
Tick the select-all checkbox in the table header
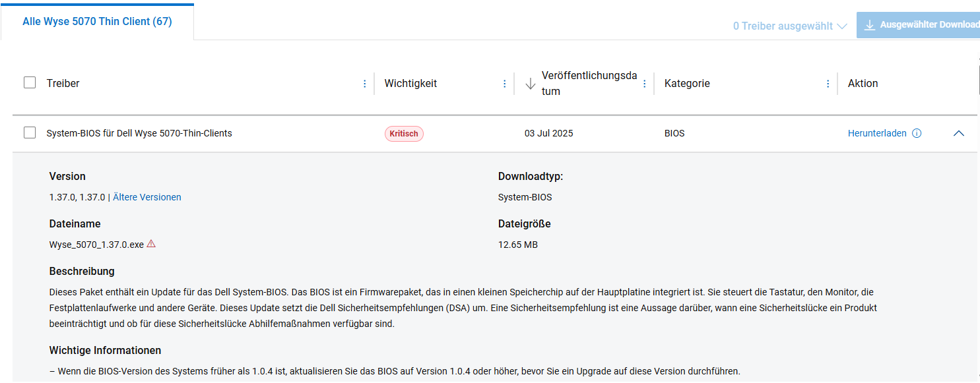[30, 82]
